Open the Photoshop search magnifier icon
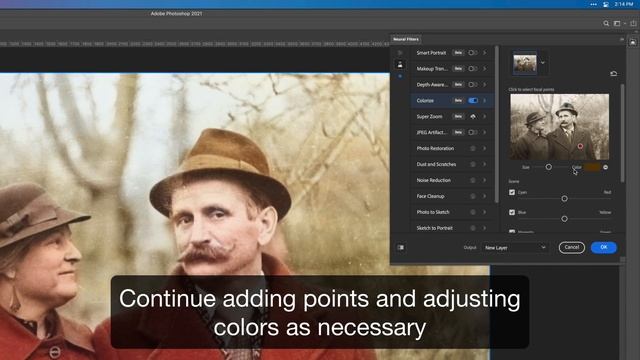Image resolution: width=640 pixels, height=360 pixels. coord(606,24)
